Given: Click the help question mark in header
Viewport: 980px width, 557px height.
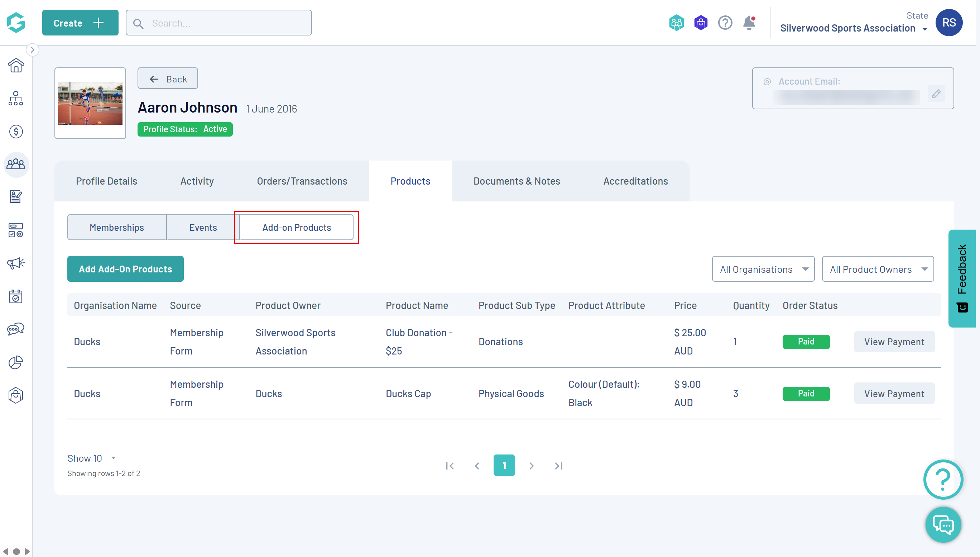Looking at the screenshot, I should tap(725, 23).
